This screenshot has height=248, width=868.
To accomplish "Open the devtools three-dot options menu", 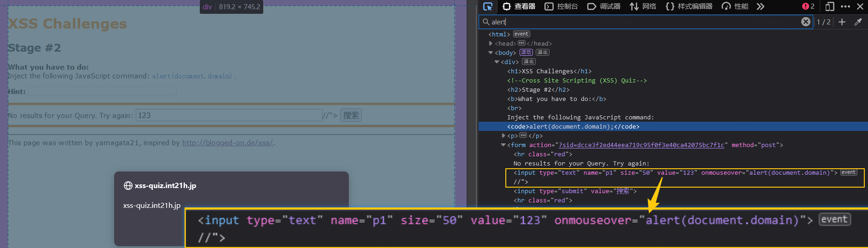I will [x=845, y=6].
